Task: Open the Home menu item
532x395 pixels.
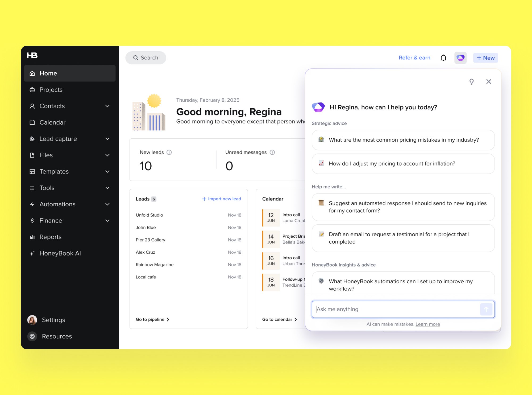Action: coord(70,73)
